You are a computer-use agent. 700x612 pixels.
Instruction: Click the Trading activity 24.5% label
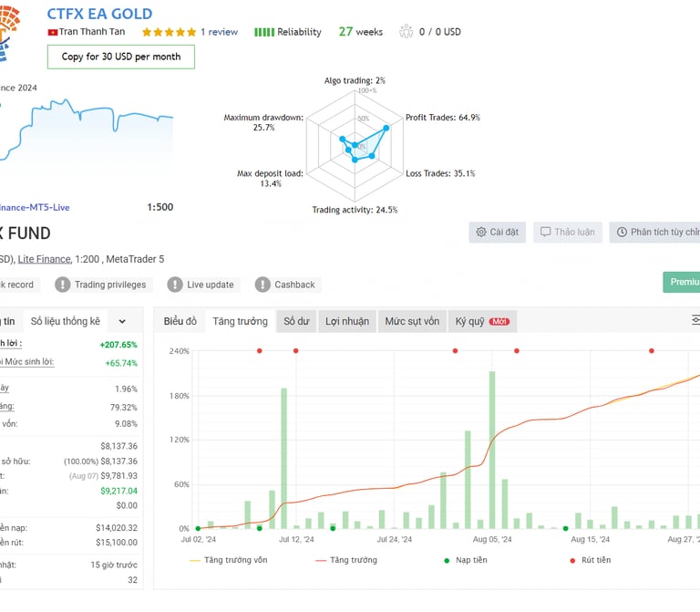355,210
